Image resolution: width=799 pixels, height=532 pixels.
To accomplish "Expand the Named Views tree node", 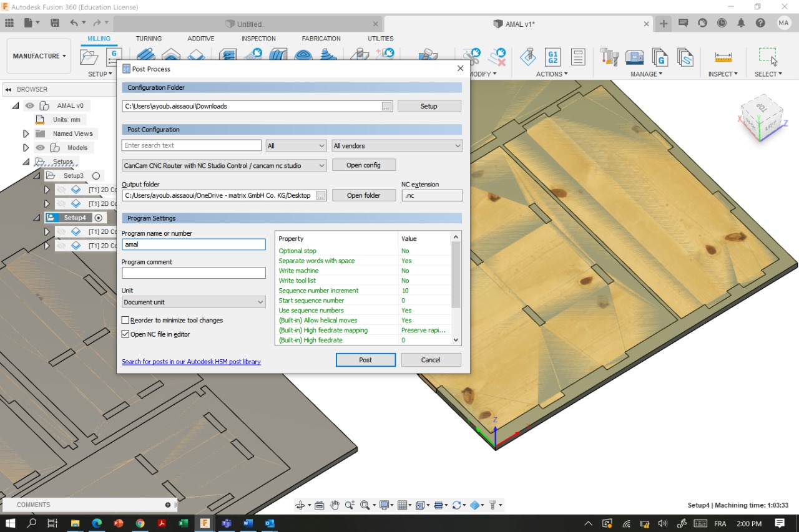I will pos(26,133).
